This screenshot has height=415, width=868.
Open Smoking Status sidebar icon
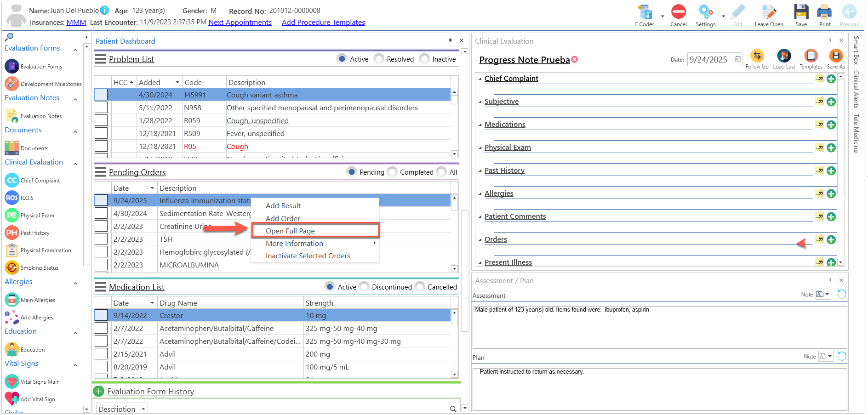coord(12,267)
